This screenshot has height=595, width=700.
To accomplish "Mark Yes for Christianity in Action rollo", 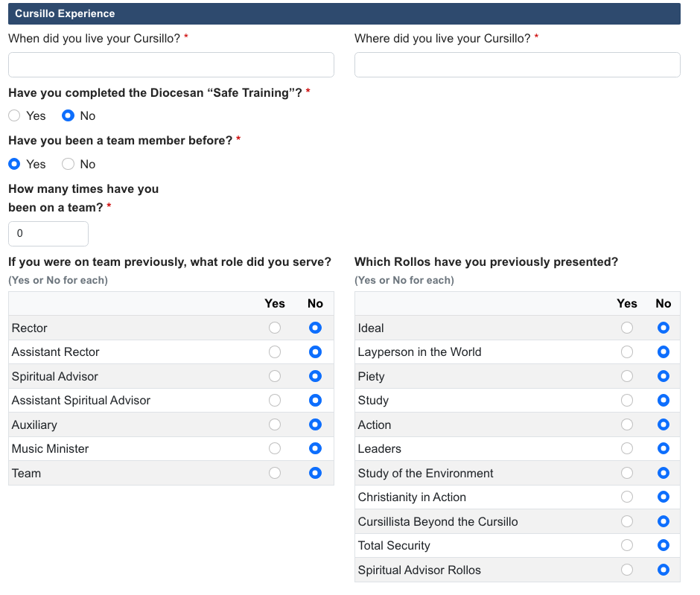I will click(x=627, y=497).
